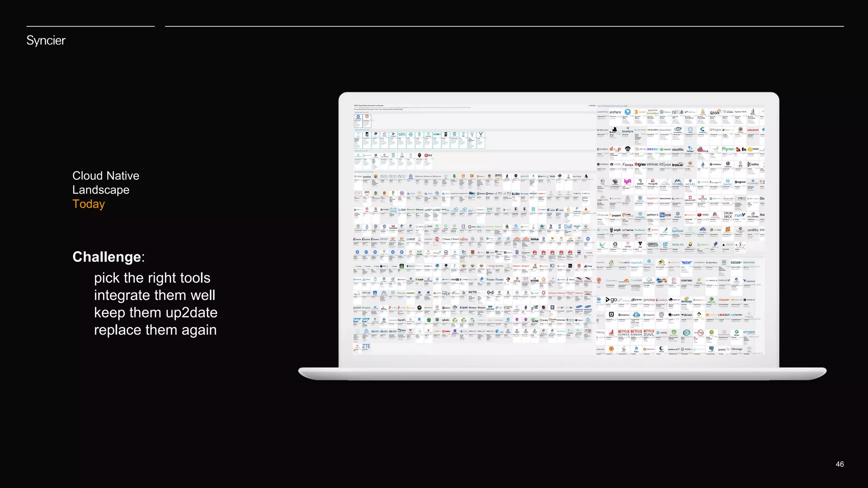Select the Apache Spark logo
Viewport: 868px width, 488px height.
pyautogui.click(x=715, y=114)
